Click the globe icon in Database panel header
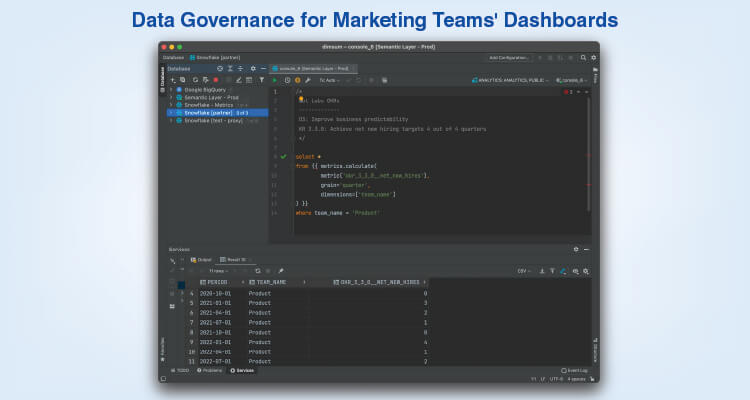This screenshot has width=750, height=400. pyautogui.click(x=220, y=69)
